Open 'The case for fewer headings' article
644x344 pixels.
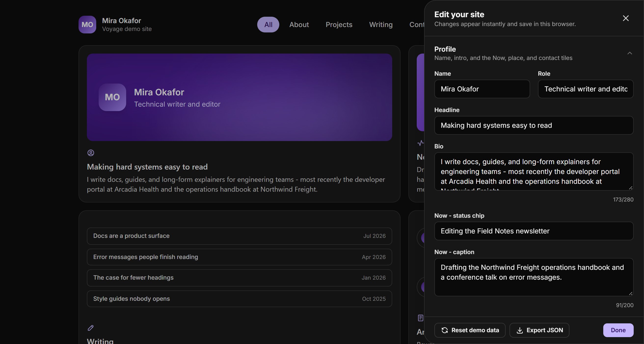[239, 278]
